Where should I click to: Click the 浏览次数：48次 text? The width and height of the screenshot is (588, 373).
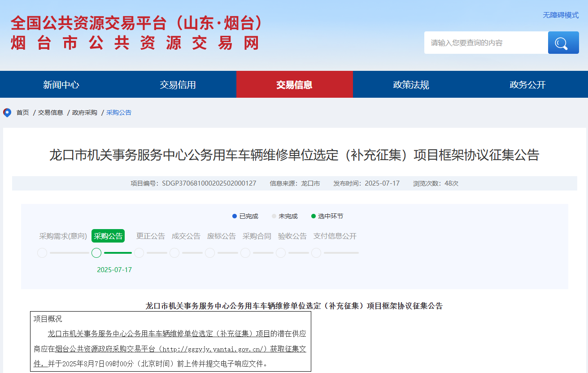coord(436,183)
